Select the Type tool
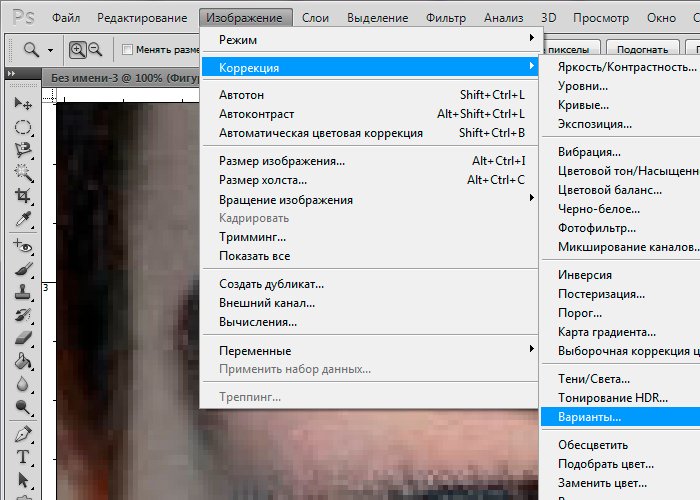The image size is (700, 500). pyautogui.click(x=23, y=458)
